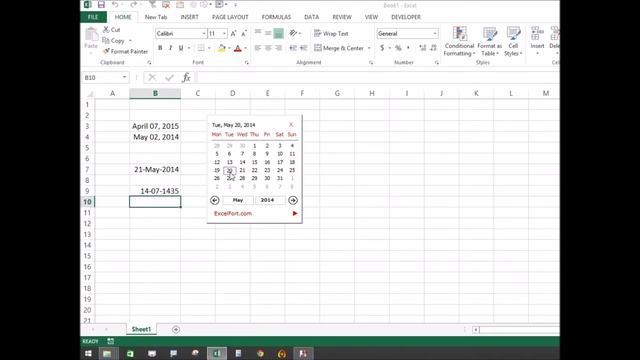The image size is (640, 360).
Task: Switch to the DATA tab
Action: [311, 17]
